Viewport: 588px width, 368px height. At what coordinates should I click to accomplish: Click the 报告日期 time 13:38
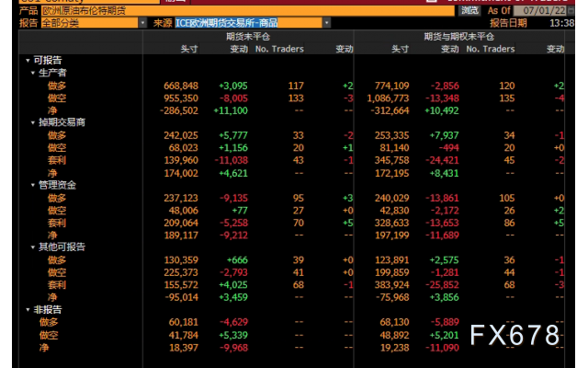click(x=561, y=23)
